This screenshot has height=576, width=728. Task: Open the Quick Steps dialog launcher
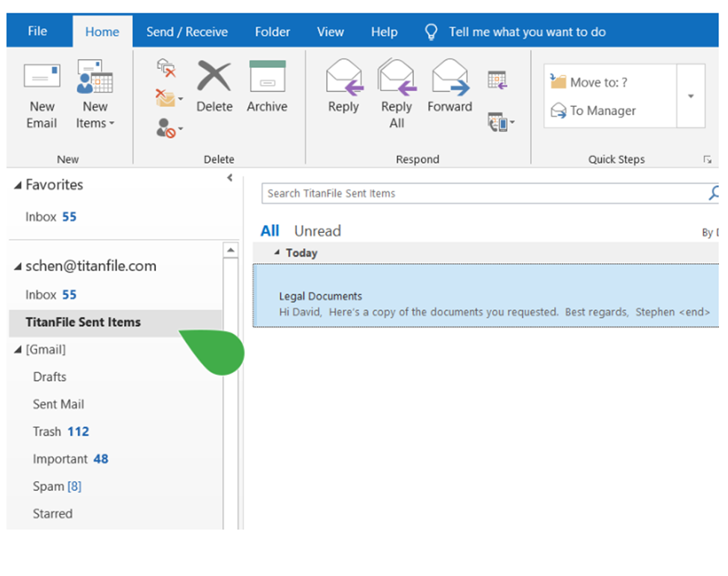[707, 160]
